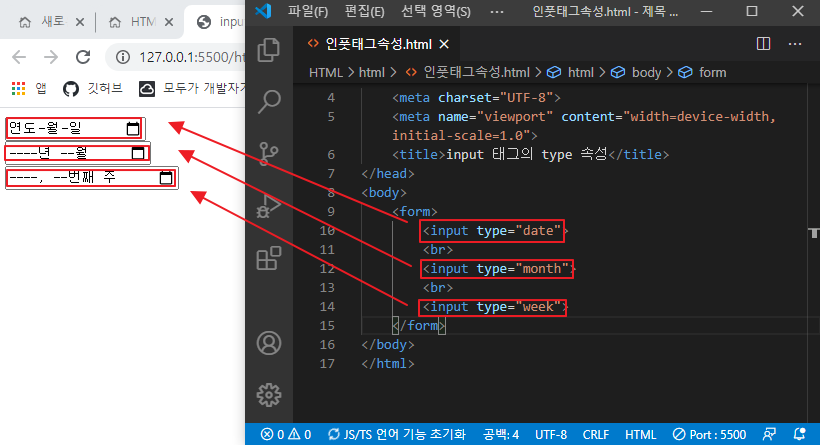Open calendar picker of month input
820x445 pixels.
point(138,153)
